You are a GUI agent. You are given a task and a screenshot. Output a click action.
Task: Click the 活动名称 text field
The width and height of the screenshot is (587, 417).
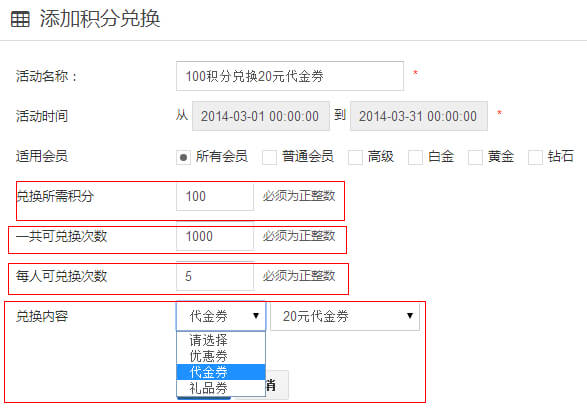[290, 76]
